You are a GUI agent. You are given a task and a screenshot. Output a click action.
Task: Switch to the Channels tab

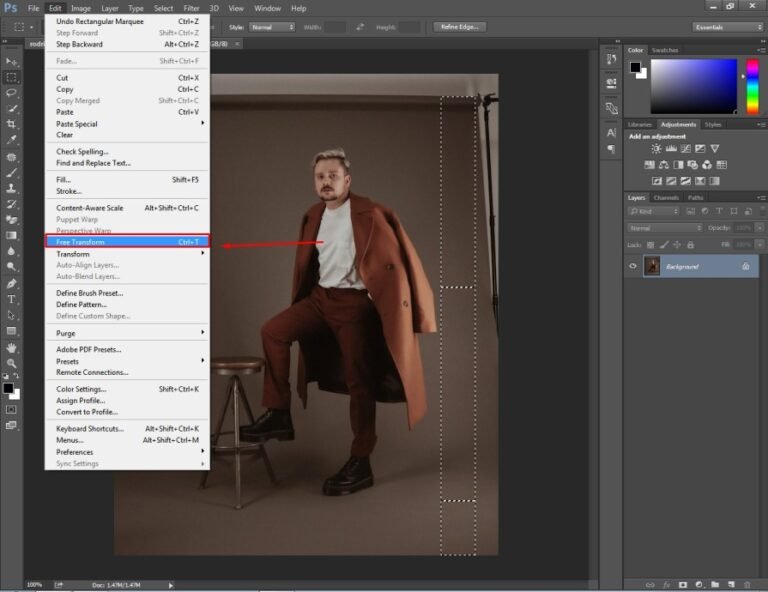tap(666, 198)
